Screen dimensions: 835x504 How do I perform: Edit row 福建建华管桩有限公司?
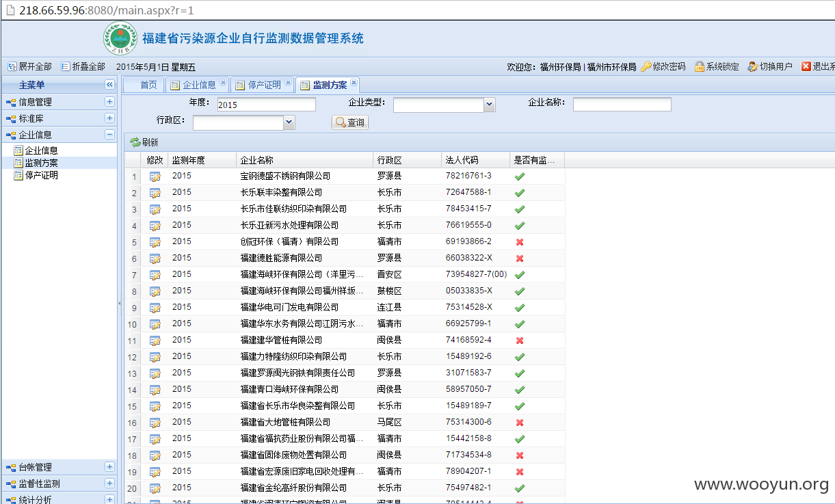[x=155, y=341]
